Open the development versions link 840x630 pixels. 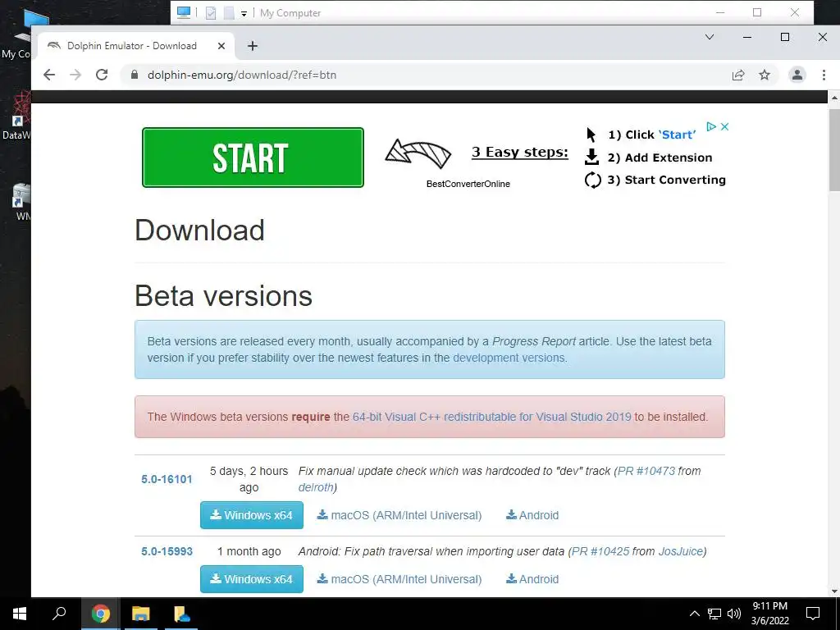[509, 358]
